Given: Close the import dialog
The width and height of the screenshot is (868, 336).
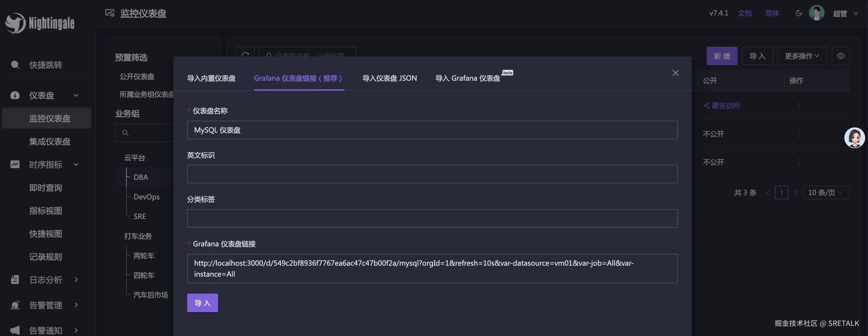Looking at the screenshot, I should coord(675,73).
